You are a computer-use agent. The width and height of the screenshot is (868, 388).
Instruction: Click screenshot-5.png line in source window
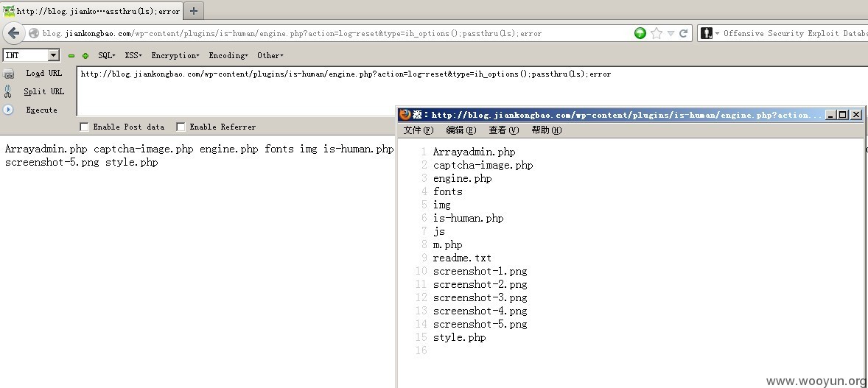(480, 325)
